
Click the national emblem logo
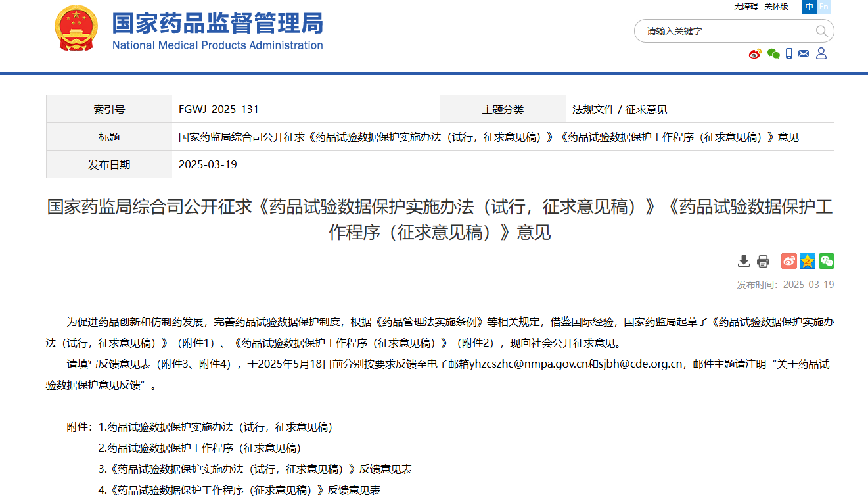[77, 28]
